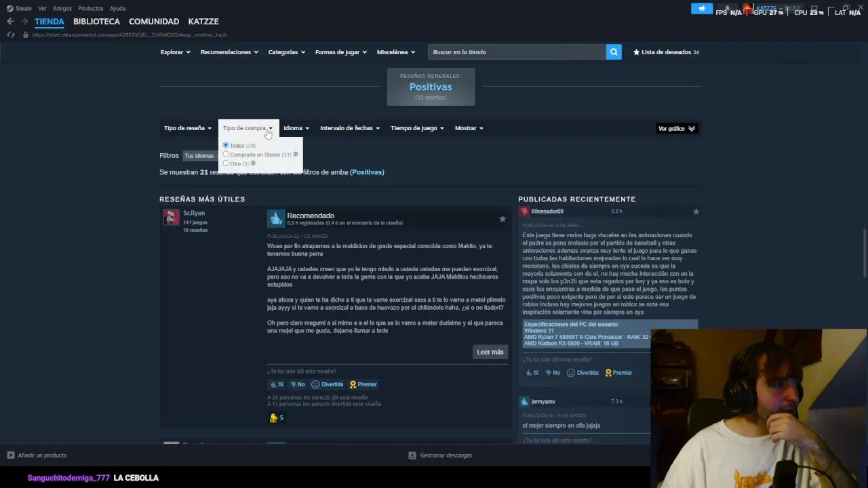Open Sr.Ryan's profile name link
The image size is (868, 488).
tap(194, 213)
